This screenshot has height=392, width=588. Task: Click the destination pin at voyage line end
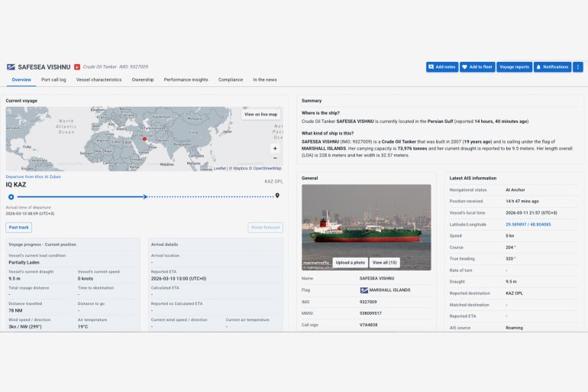277,196
